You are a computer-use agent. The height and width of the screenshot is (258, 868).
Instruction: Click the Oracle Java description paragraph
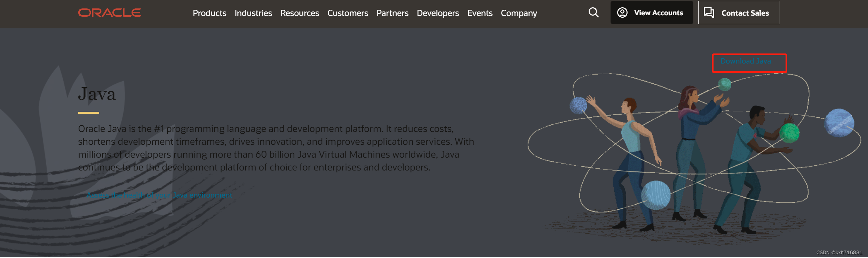coord(276,148)
